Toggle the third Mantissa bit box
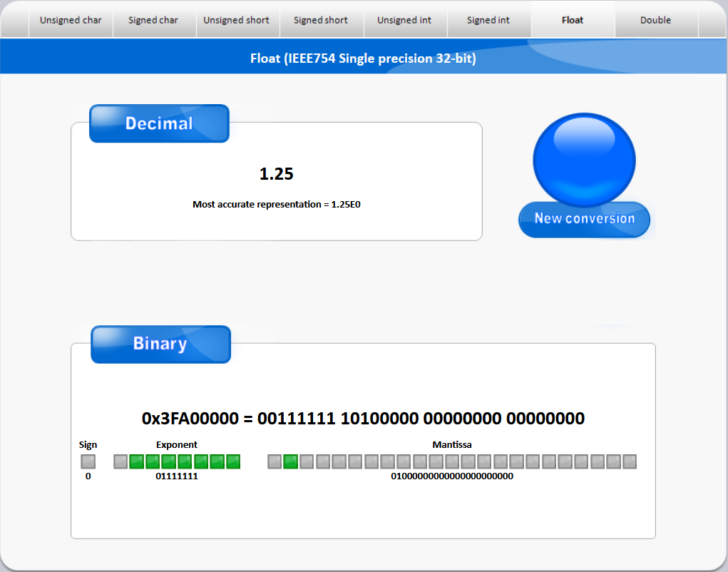The height and width of the screenshot is (572, 728). click(307, 461)
